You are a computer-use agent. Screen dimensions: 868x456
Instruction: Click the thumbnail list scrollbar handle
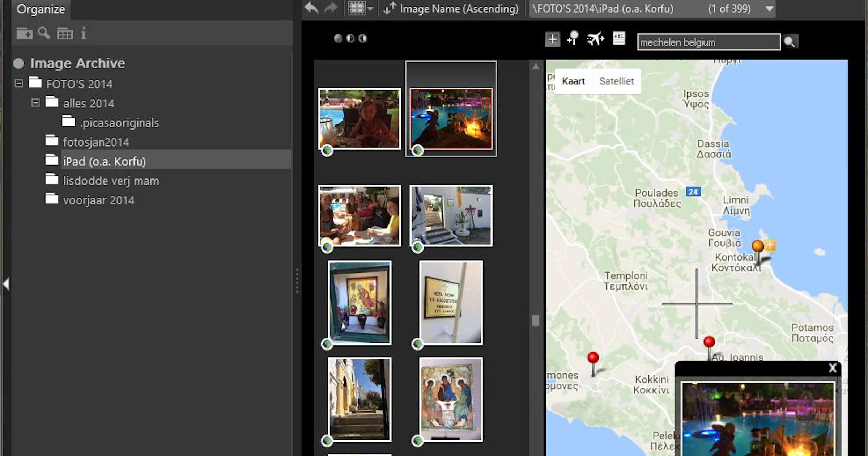coord(536,321)
